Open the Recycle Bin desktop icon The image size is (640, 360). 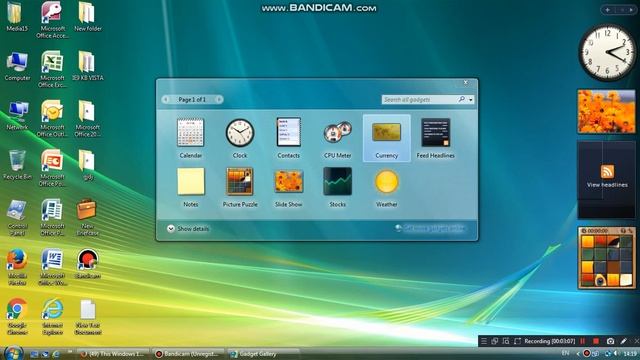click(x=17, y=165)
